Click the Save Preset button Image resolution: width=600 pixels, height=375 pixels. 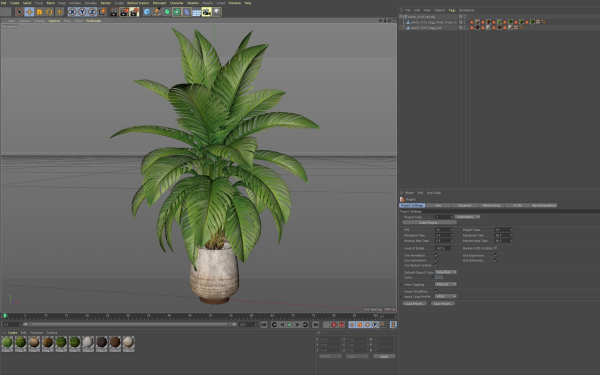point(443,303)
